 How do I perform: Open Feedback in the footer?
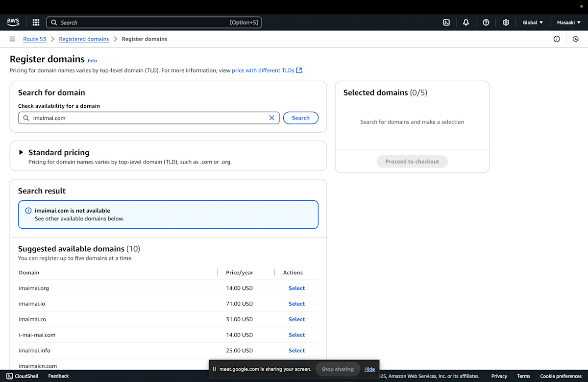click(x=58, y=376)
